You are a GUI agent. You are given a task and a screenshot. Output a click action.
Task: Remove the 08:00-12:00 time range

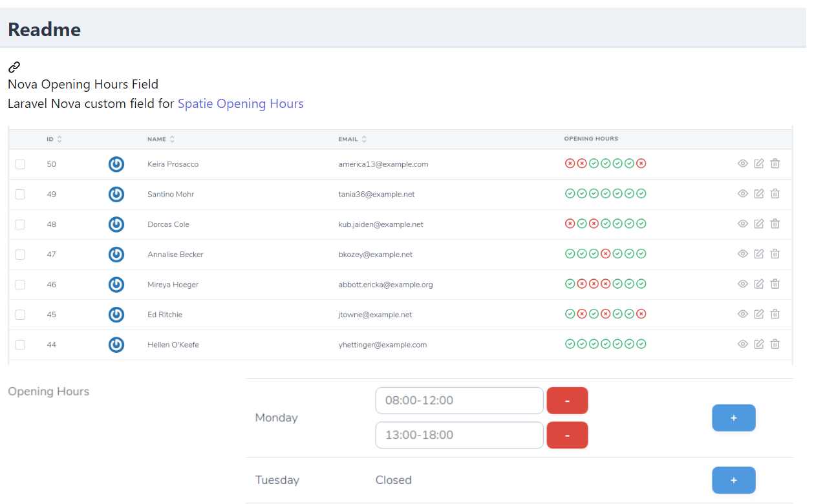[567, 401]
